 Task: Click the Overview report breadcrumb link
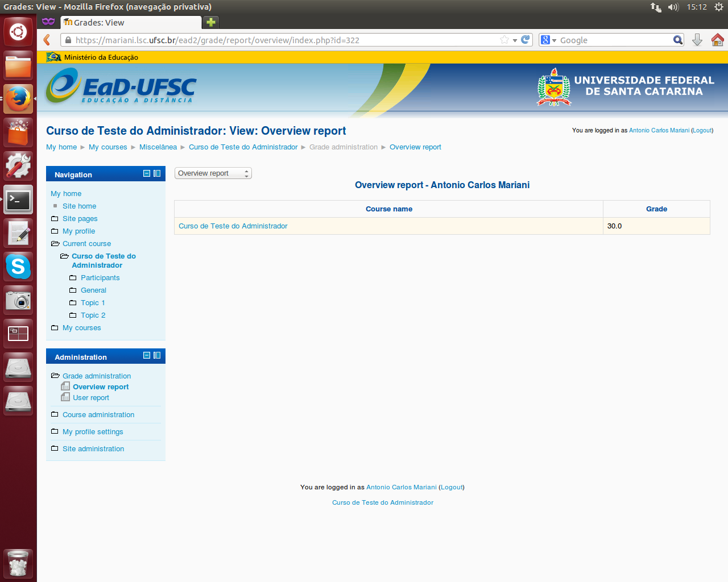point(415,147)
